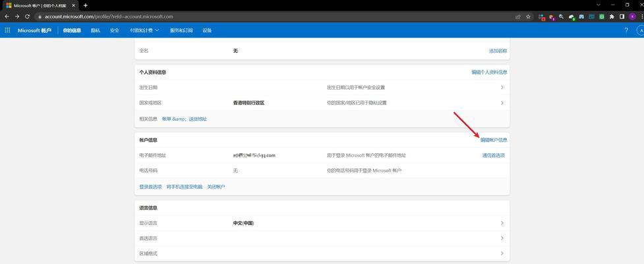Close the Microsoft account tab
Image resolution: width=644 pixels, height=264 pixels.
coord(74,5)
